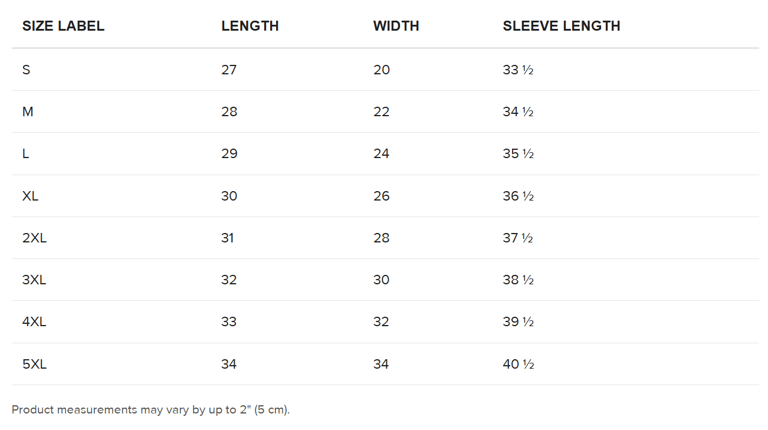The image size is (768, 430).
Task: Click the 33 ½ sleeve length value
Action: coord(518,70)
